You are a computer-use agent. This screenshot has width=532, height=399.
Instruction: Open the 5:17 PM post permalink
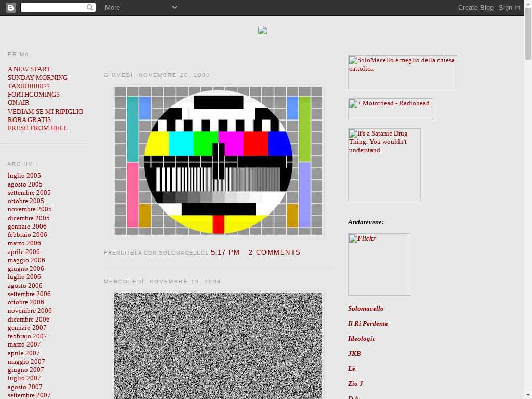[225, 252]
